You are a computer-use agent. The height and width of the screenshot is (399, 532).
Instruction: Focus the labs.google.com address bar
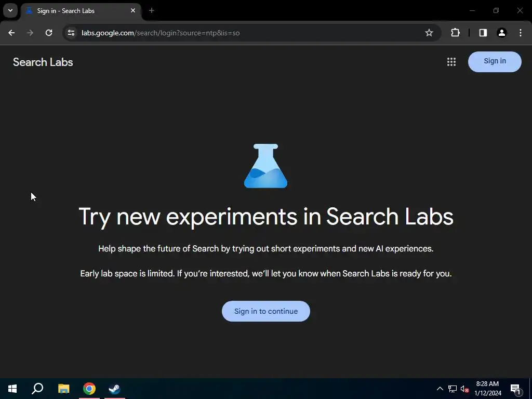[244, 33]
